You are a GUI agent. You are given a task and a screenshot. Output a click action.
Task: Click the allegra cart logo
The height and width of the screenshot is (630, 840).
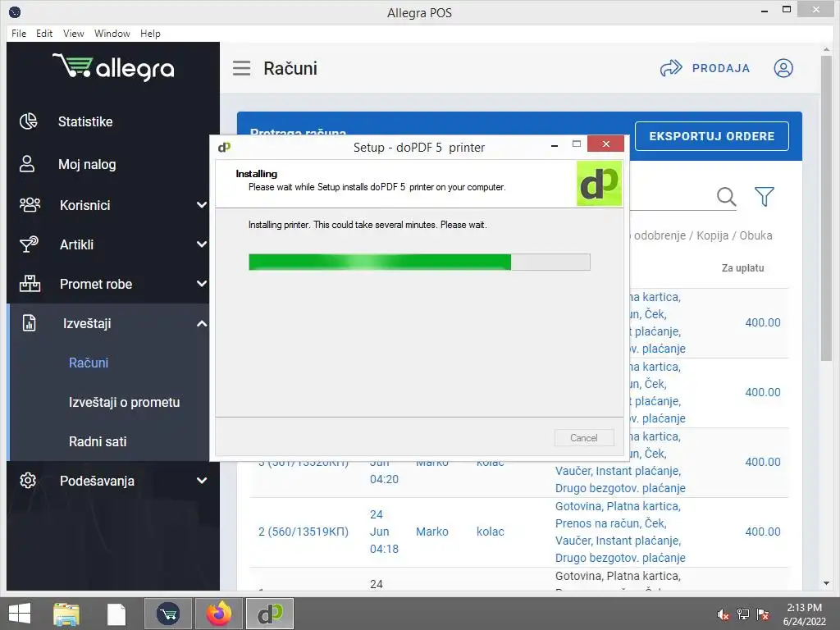coord(113,67)
